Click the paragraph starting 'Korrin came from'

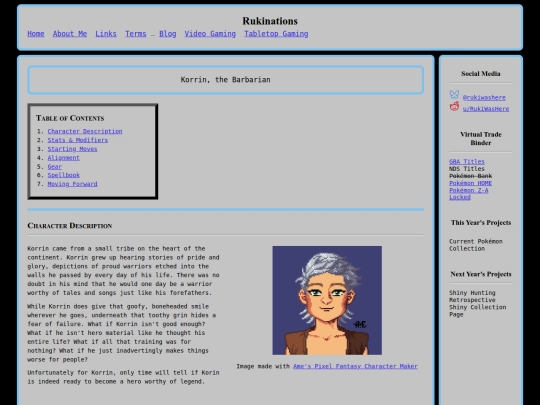(123, 271)
